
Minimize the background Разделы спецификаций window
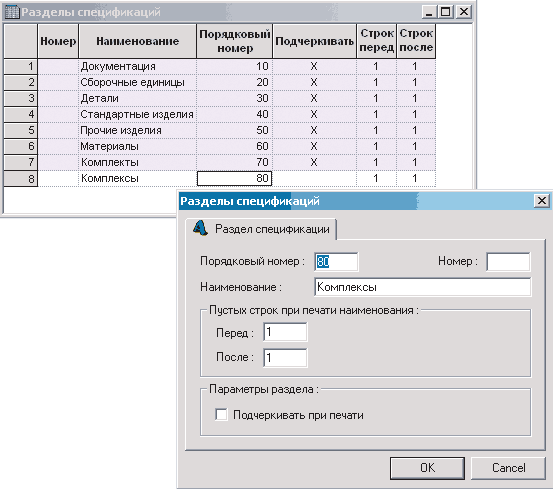(429, 12)
